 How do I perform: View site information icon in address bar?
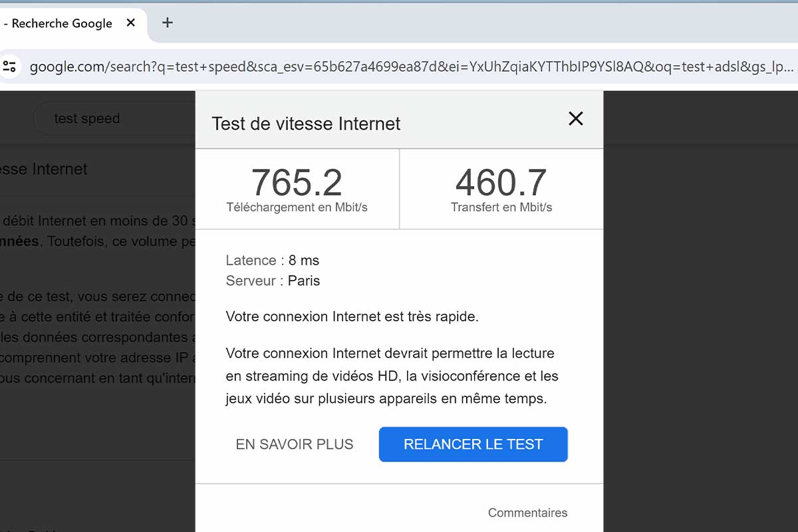[x=9, y=66]
